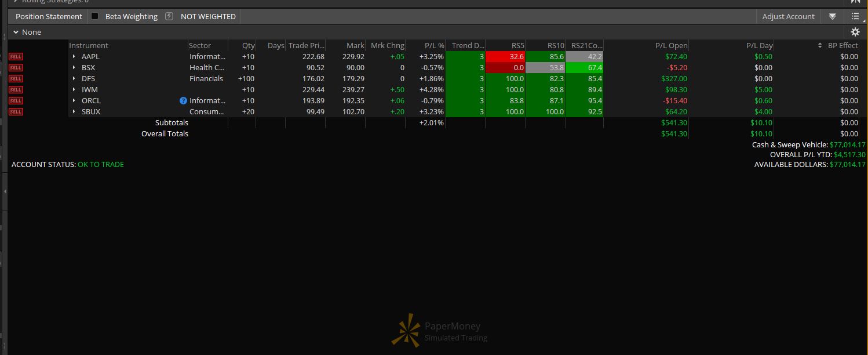
Task: Click the 192.35 mark price cell
Action: [x=353, y=101]
